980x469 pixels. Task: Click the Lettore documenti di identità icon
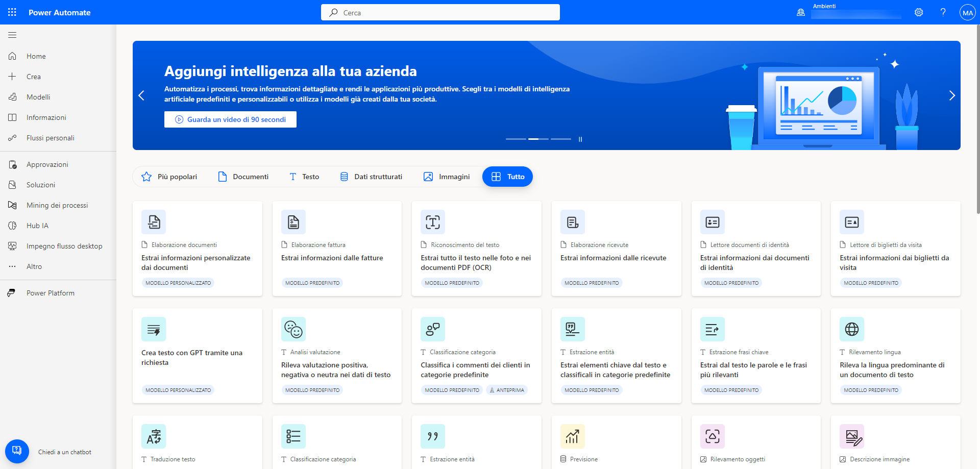click(x=713, y=222)
